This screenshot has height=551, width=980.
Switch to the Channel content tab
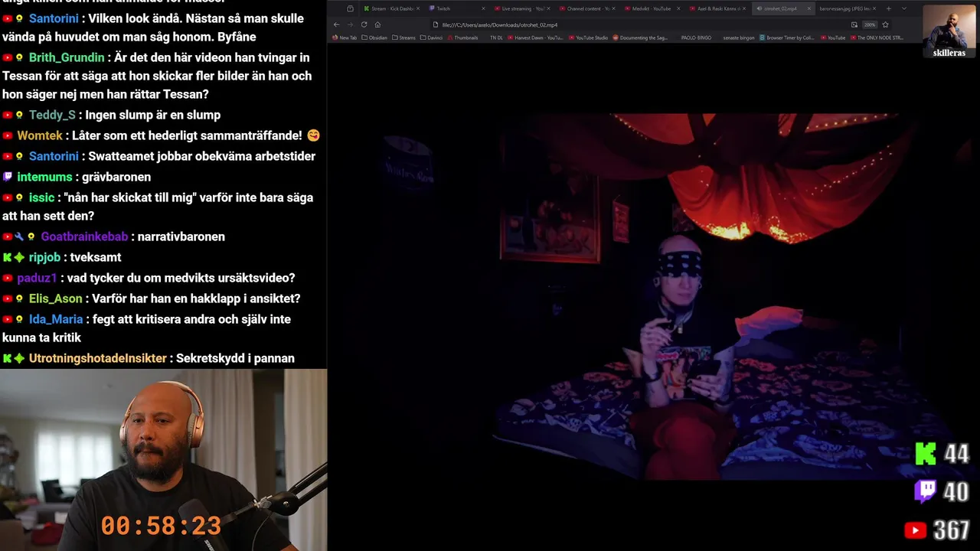[x=588, y=8]
